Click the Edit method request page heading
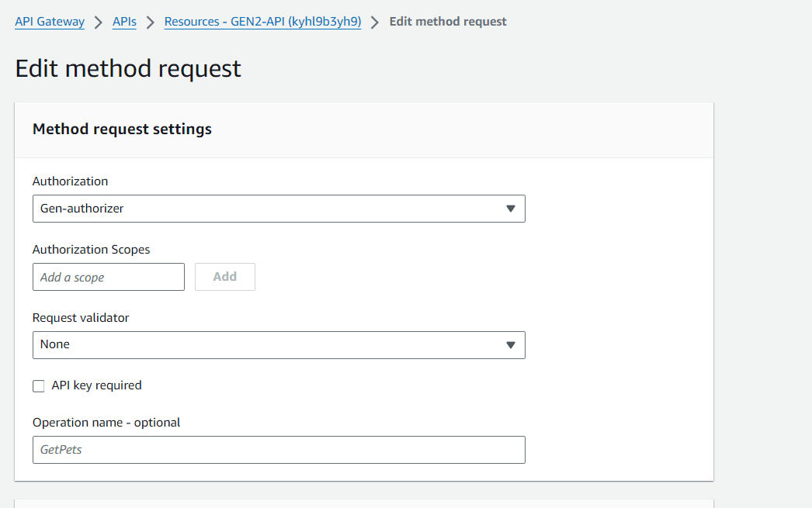This screenshot has height=508, width=812. 128,68
